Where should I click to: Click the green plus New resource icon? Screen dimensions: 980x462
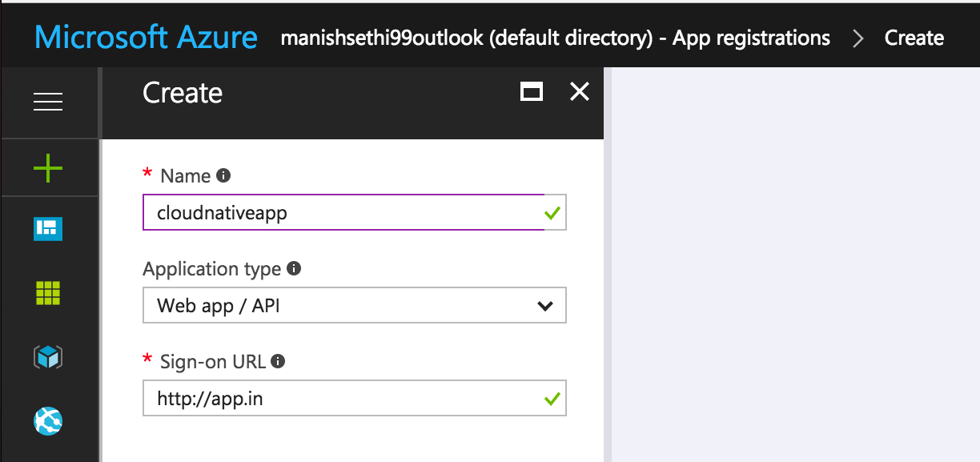click(x=48, y=168)
